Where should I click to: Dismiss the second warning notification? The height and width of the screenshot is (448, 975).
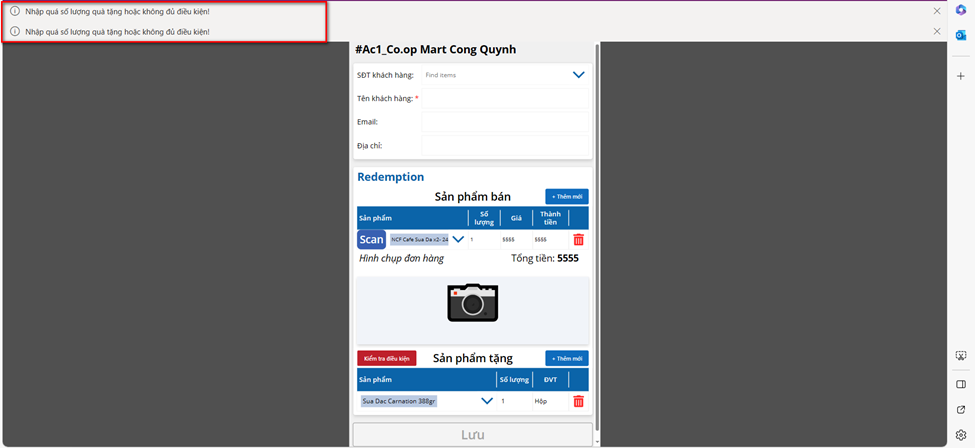tap(936, 31)
